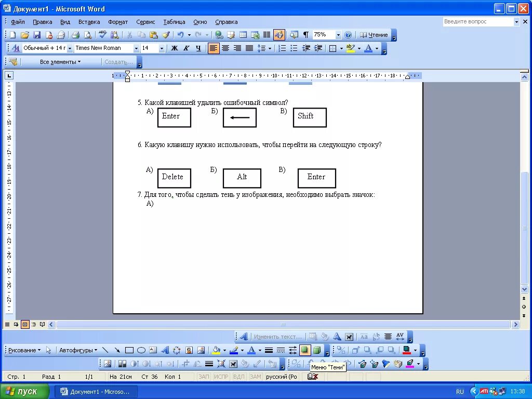Insert clip art icon on Drawing toolbar
Viewport: 532px width, 399px height.
[189, 350]
